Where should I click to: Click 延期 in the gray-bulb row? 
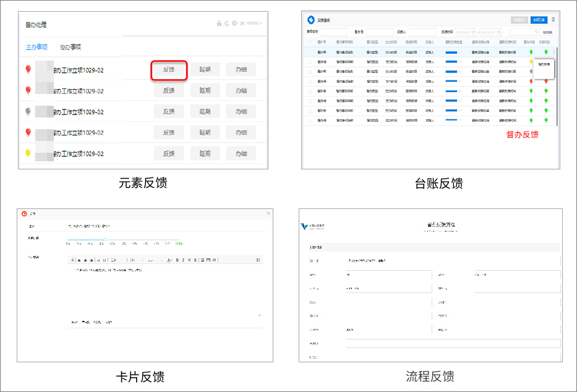pos(205,111)
